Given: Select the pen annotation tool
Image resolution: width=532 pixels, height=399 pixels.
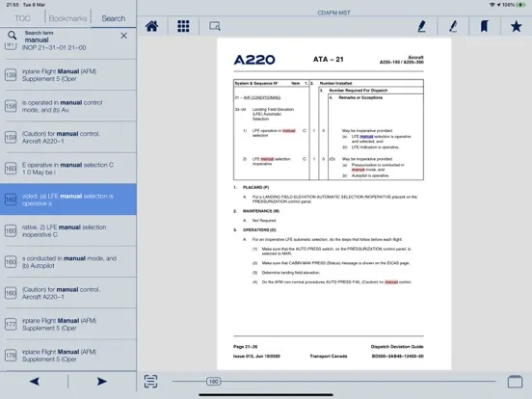Looking at the screenshot, I should [x=453, y=26].
